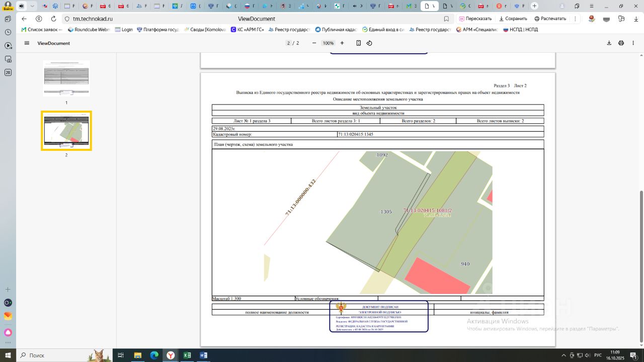This screenshot has height=362, width=644.
Task: Open the clock and date 11:09
Action: [616, 355]
